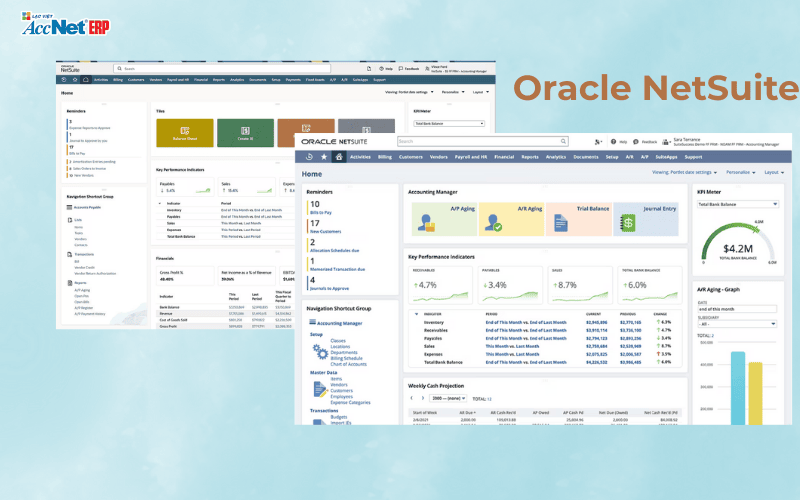Screen dimensions: 800x500
Task: Click blue bar in A/R Aging graph
Action: [738, 388]
